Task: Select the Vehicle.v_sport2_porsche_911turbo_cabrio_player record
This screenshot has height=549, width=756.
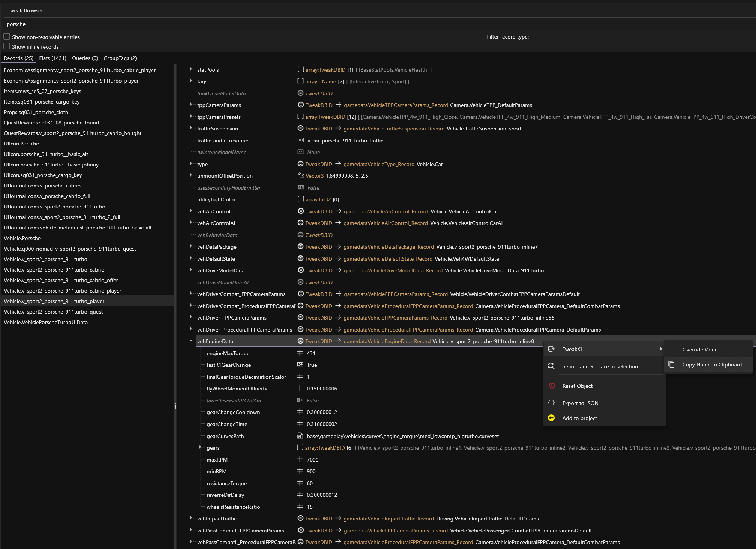Action: (63, 291)
